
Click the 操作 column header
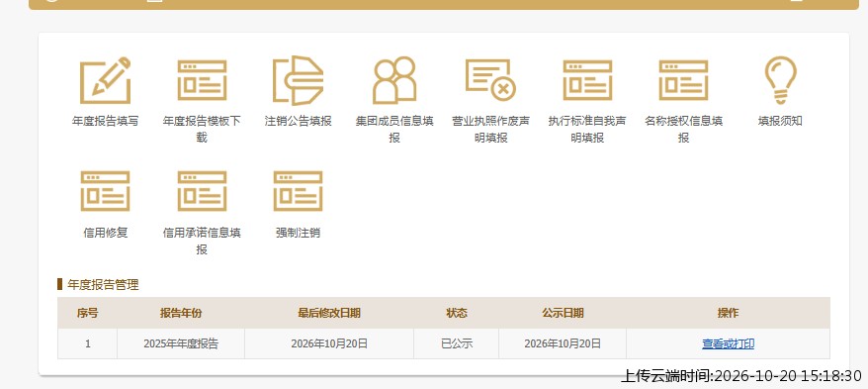728,313
